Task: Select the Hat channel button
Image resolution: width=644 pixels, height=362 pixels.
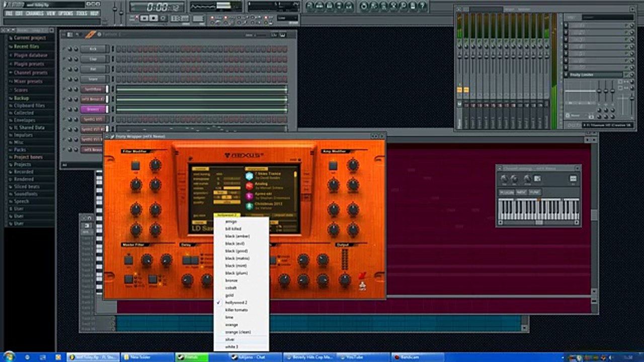Action: pos(94,69)
